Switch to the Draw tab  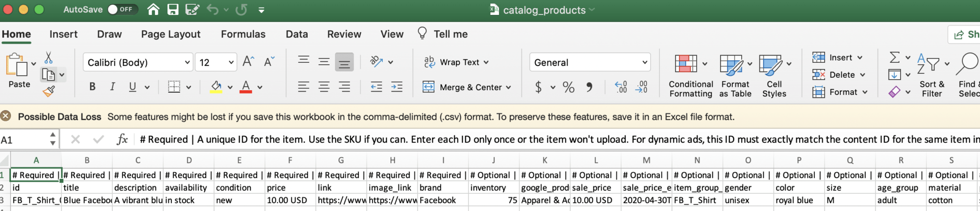109,34
